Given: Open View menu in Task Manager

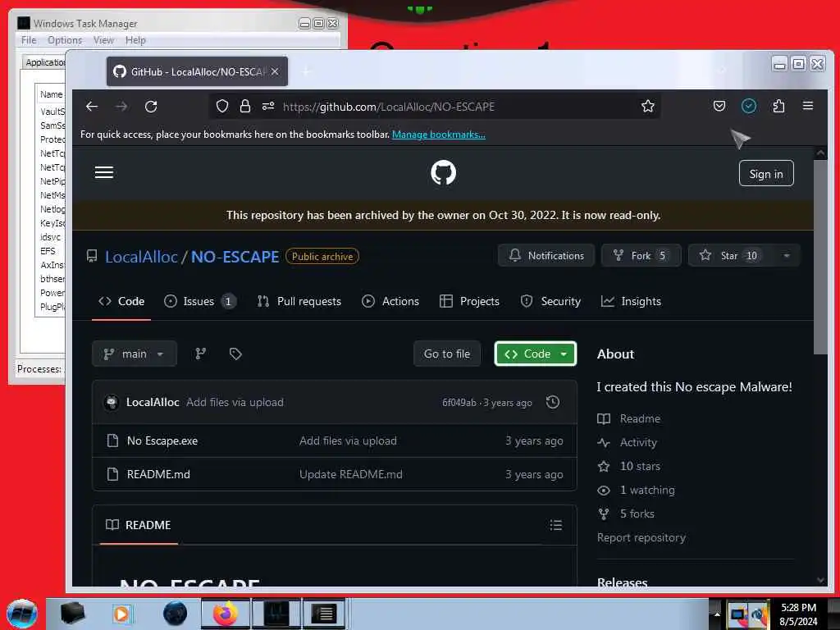Looking at the screenshot, I should coord(103,40).
